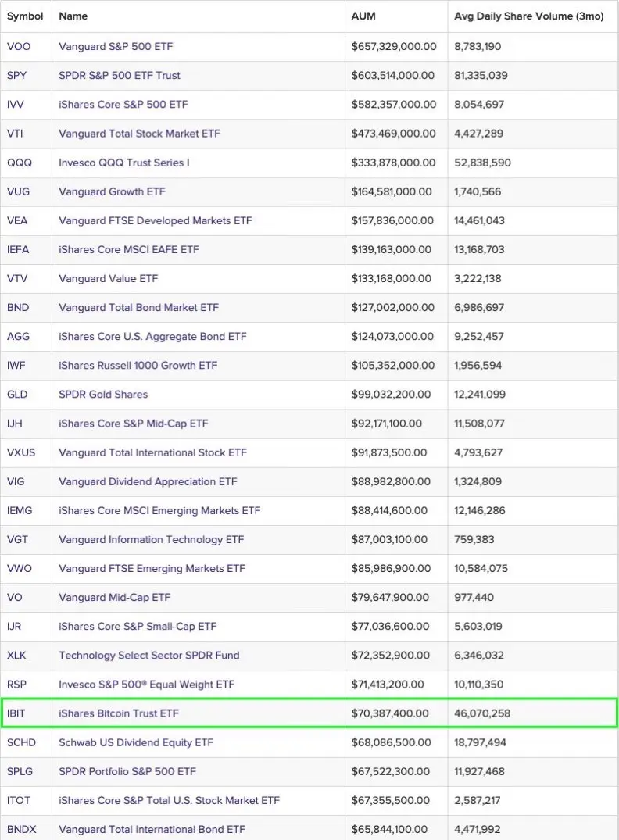Click the VUG ticker symbol

click(x=18, y=191)
